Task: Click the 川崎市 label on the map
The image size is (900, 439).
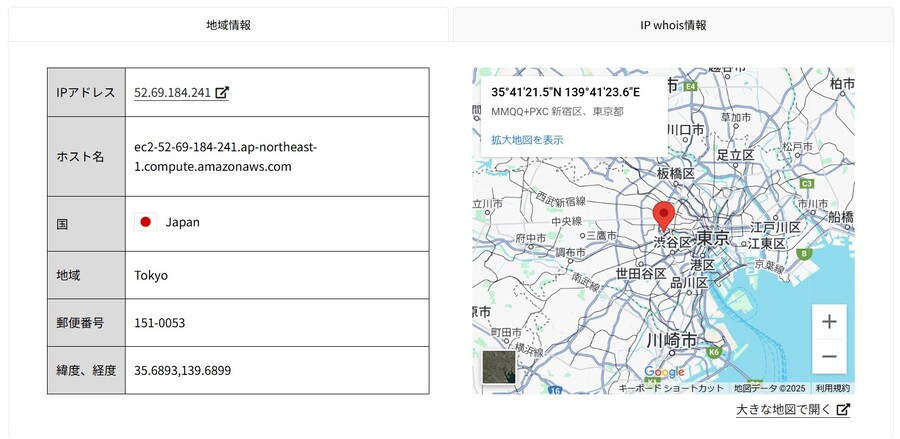Action: (671, 340)
